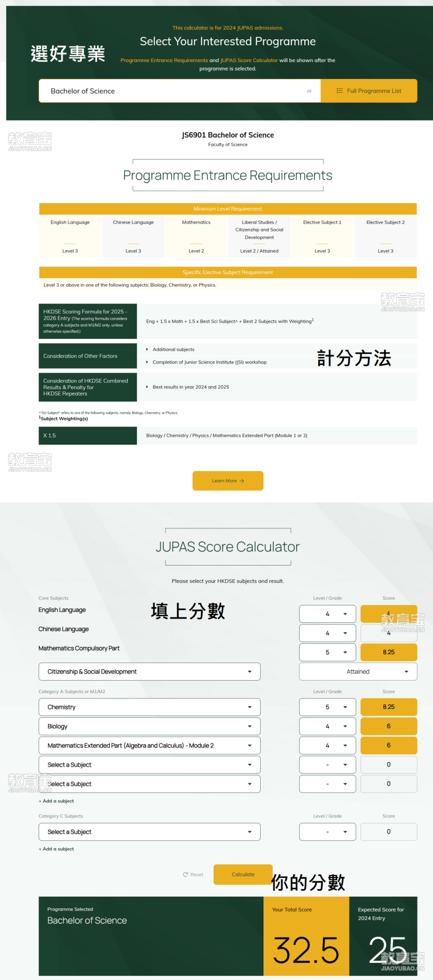Click the arrow icon on Learn More

pyautogui.click(x=242, y=481)
